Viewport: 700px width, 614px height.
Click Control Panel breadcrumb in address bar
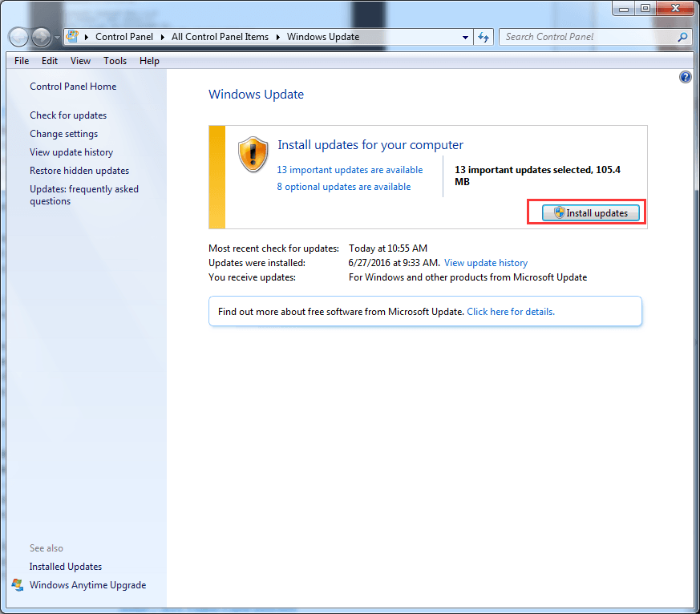tap(124, 37)
